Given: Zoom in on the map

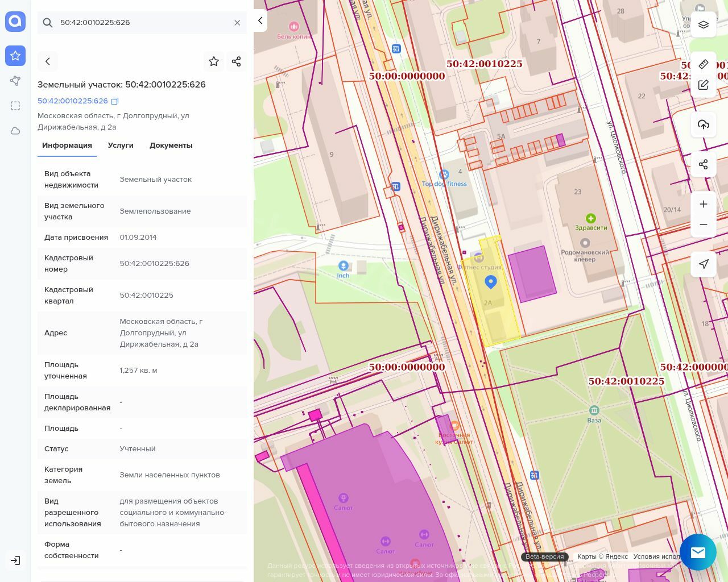Looking at the screenshot, I should (x=704, y=204).
